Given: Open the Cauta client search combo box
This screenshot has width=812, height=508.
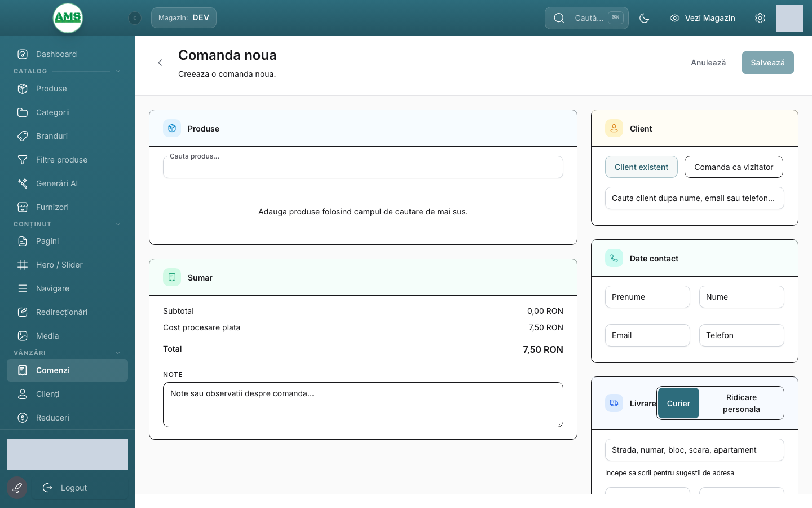Looking at the screenshot, I should pos(695,198).
